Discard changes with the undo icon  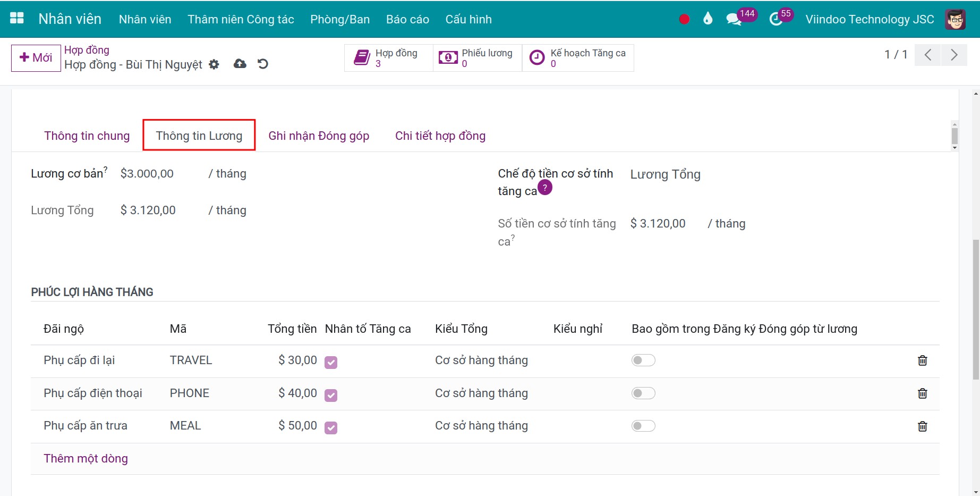click(263, 64)
